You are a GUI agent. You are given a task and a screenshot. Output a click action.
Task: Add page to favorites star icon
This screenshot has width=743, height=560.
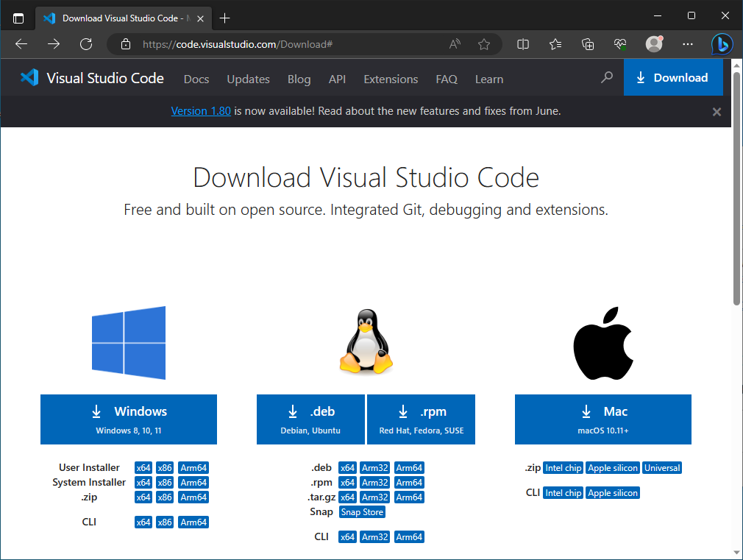[484, 44]
